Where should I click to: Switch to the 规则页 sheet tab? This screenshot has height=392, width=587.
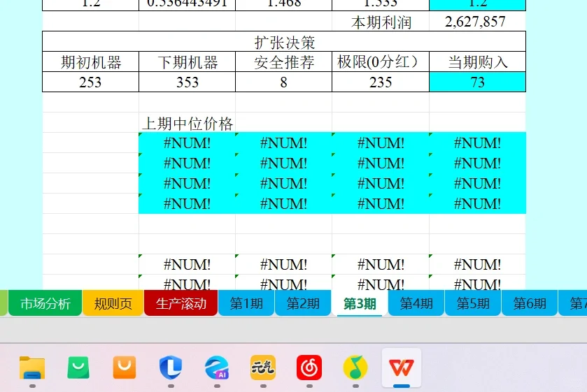[113, 303]
